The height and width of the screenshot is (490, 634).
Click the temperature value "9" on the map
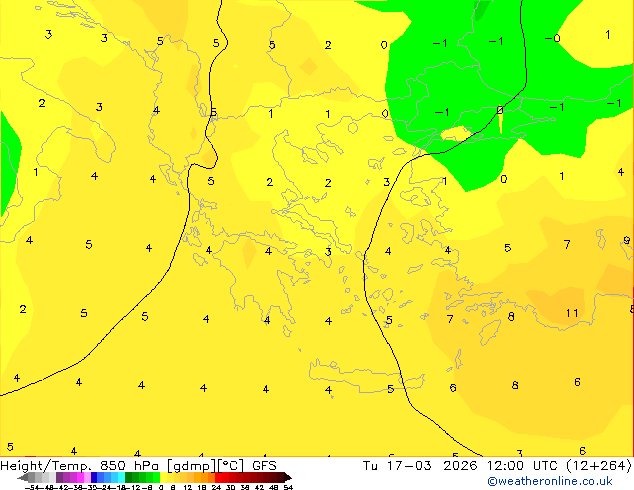point(627,240)
